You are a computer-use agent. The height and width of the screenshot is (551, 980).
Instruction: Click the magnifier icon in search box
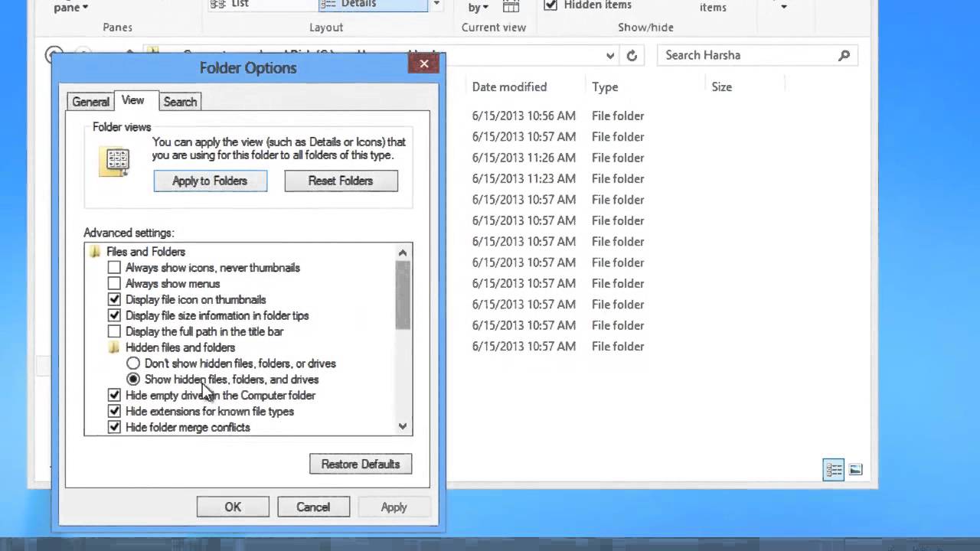[844, 55]
